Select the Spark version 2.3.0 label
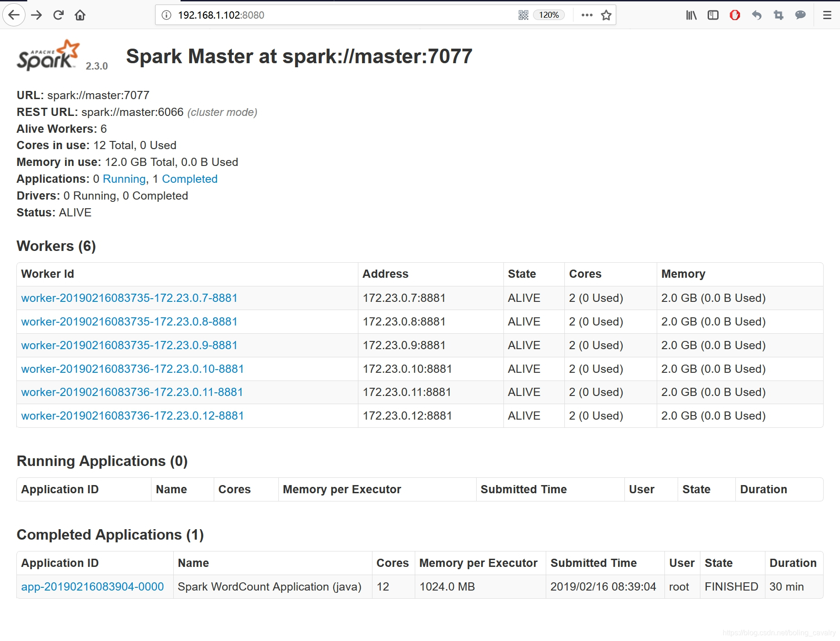The width and height of the screenshot is (840, 641). pos(97,66)
